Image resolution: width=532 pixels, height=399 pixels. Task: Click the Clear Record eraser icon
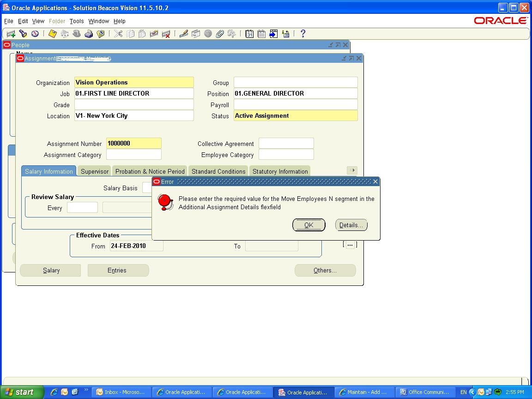(x=154, y=34)
